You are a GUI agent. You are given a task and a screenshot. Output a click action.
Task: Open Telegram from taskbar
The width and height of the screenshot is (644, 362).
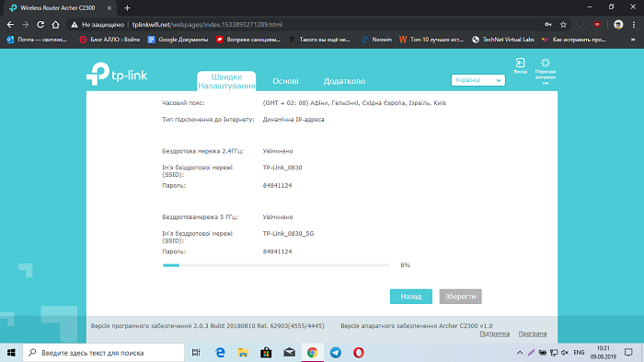336,353
